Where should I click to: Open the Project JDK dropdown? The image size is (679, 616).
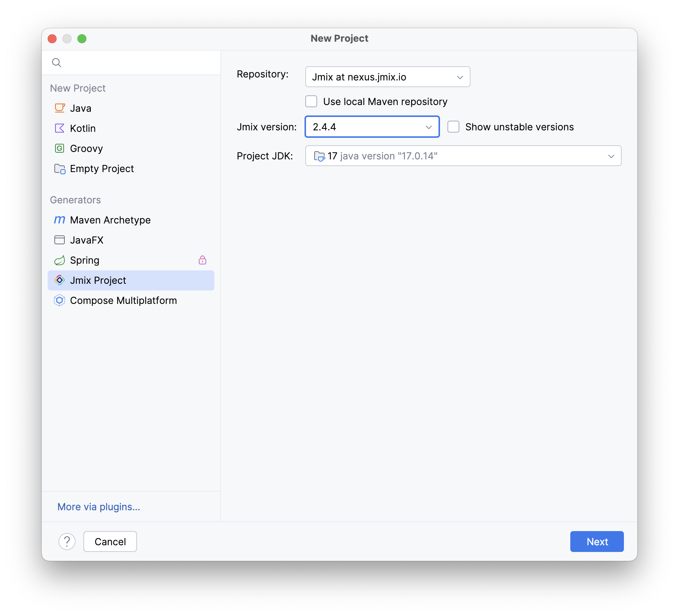(x=463, y=156)
